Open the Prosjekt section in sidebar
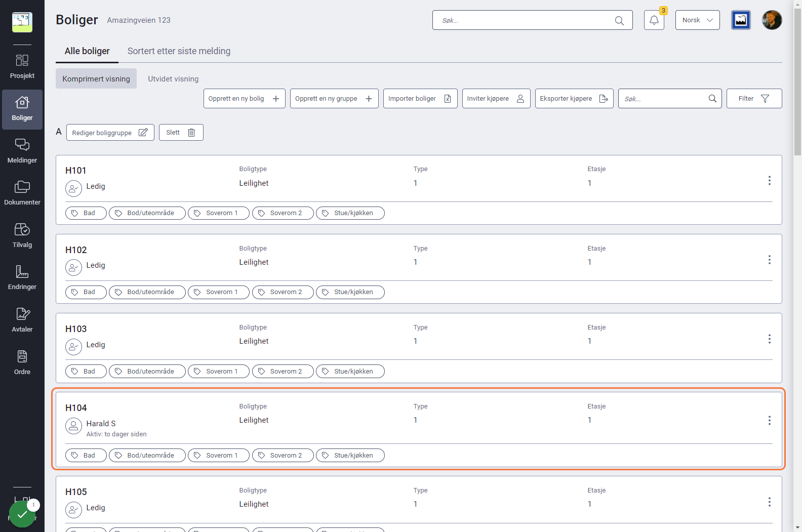Viewport: 802px width, 532px height. (22, 67)
